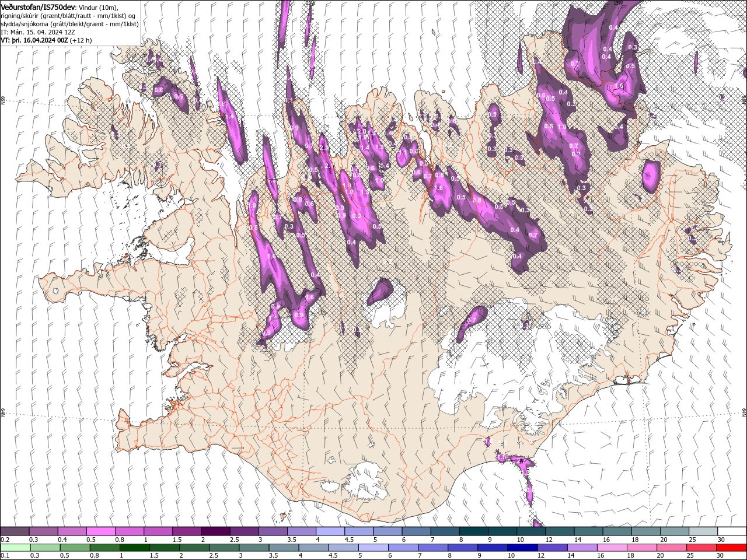Pick the deep blue lower swatch starting at 10

pos(522,548)
